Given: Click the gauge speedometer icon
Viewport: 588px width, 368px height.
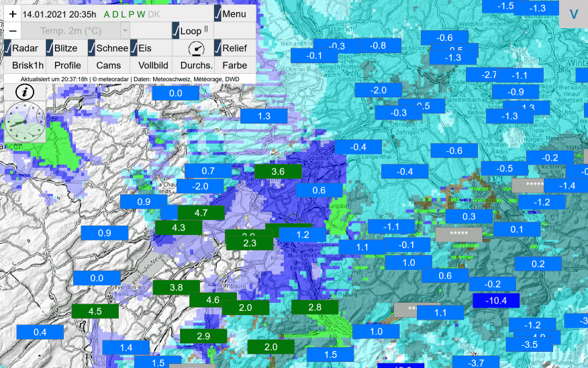Looking at the screenshot, I should coord(196,49).
